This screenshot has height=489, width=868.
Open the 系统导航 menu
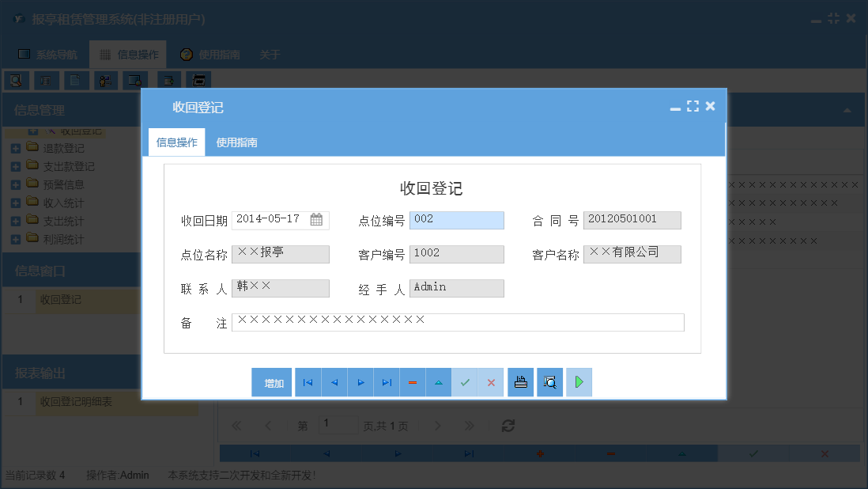click(55, 54)
